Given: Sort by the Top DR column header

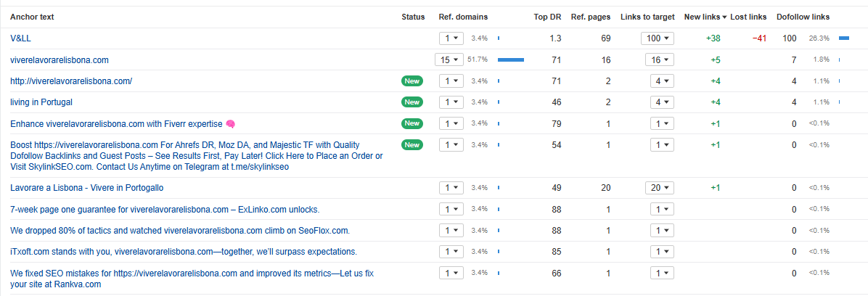Looking at the screenshot, I should click(x=547, y=17).
